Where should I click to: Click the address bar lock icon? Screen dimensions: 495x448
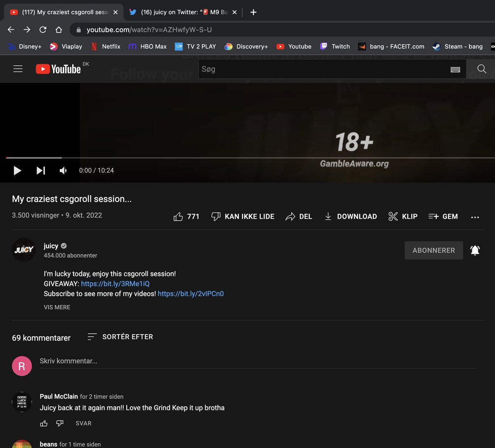[78, 30]
